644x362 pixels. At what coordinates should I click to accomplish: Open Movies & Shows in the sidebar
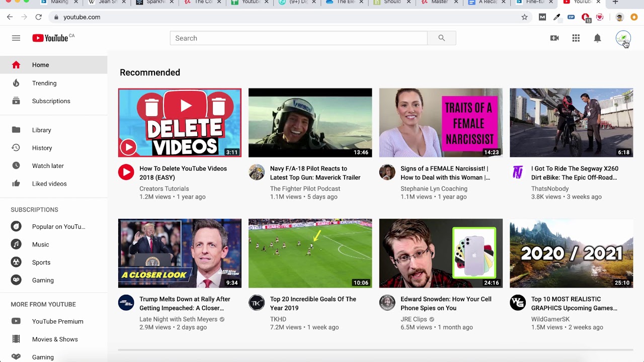[53, 339]
